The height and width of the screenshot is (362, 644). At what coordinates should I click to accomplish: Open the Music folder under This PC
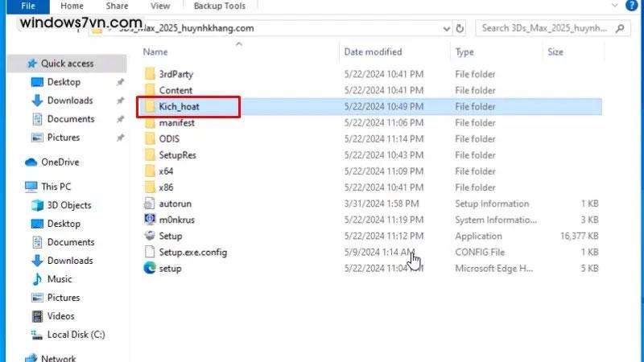pos(59,279)
